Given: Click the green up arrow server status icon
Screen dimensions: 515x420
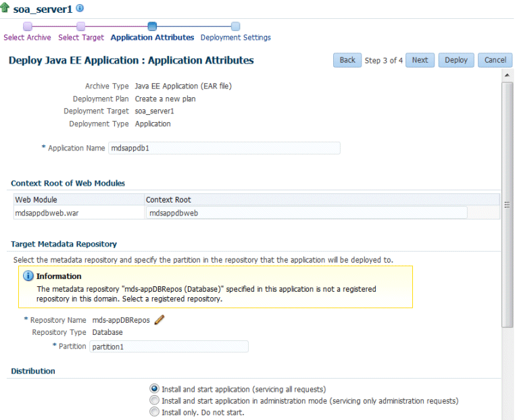Looking at the screenshot, I should coord(5,7).
